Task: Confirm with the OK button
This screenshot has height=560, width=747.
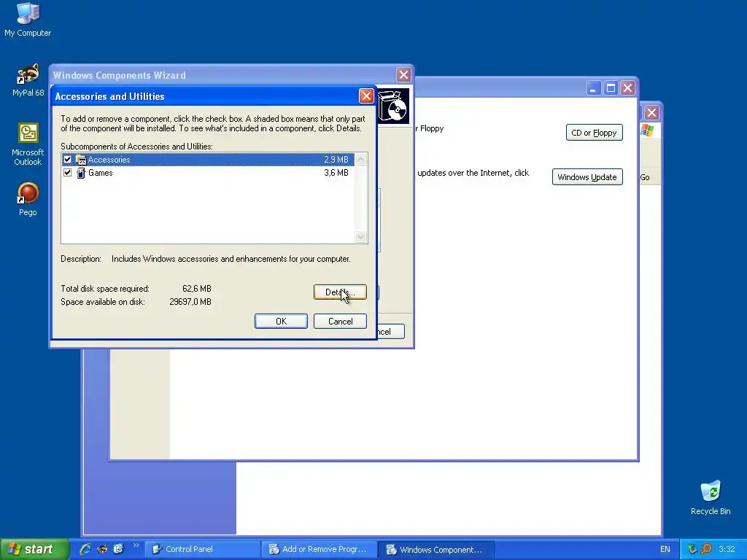Action: pyautogui.click(x=281, y=322)
